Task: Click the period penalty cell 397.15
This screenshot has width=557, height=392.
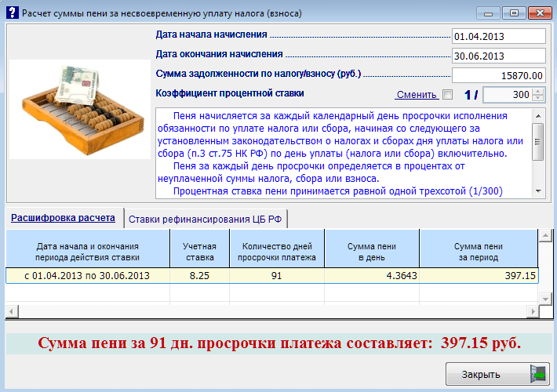Action: click(479, 275)
